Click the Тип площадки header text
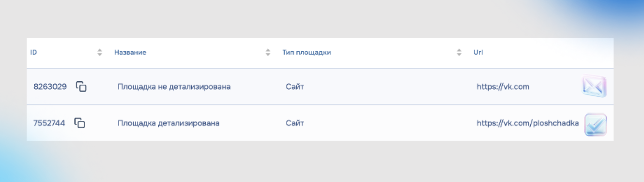This screenshot has width=644, height=182. point(307,52)
